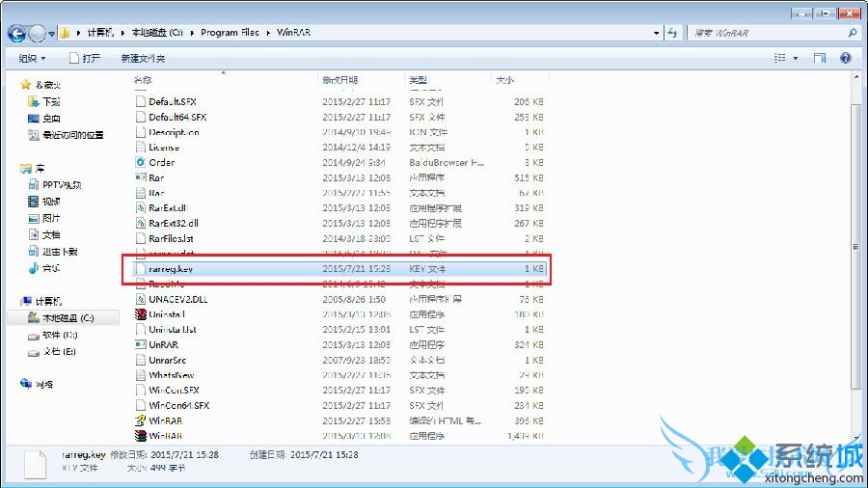Select the License text file icon
868x488 pixels.
(141, 148)
